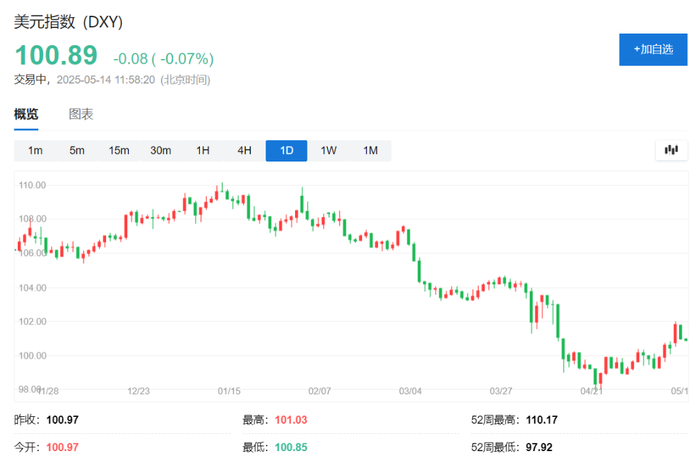Select the 1H timeframe
The width and height of the screenshot is (700, 460).
pyautogui.click(x=203, y=151)
